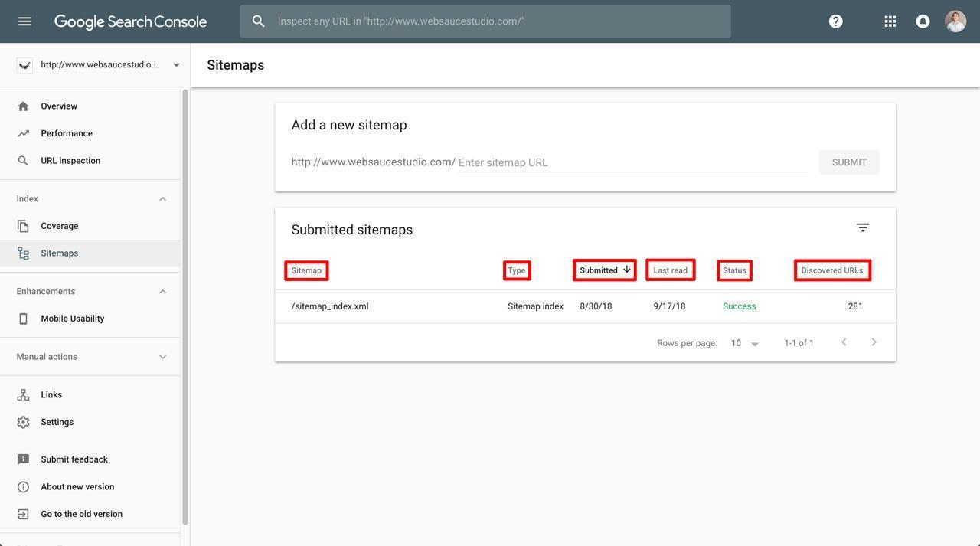The width and height of the screenshot is (980, 546).
Task: Sort by the Status column header
Action: pos(734,270)
